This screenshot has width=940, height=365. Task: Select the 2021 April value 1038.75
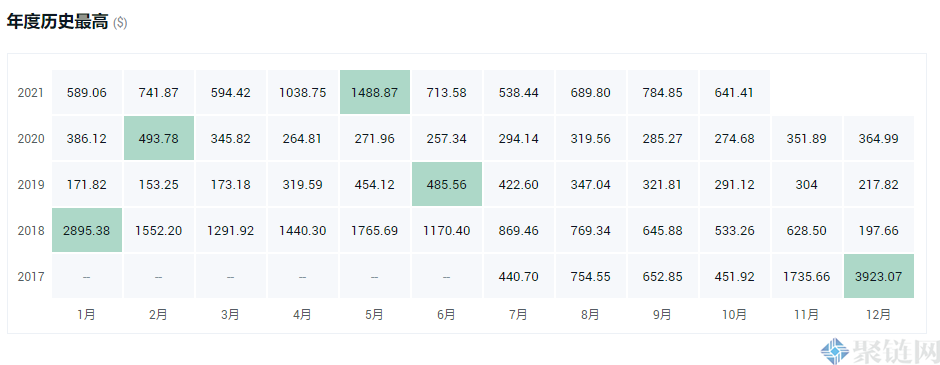(x=303, y=93)
